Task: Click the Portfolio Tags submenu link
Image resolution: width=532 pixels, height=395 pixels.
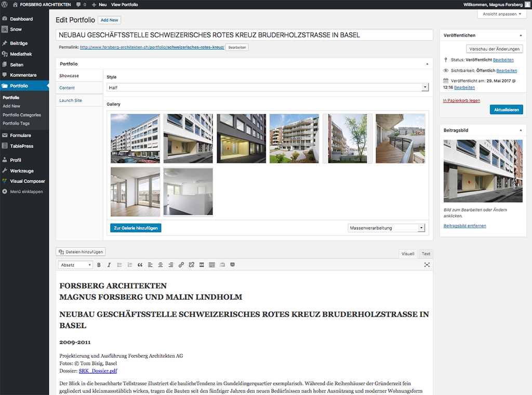Action: pyautogui.click(x=16, y=124)
